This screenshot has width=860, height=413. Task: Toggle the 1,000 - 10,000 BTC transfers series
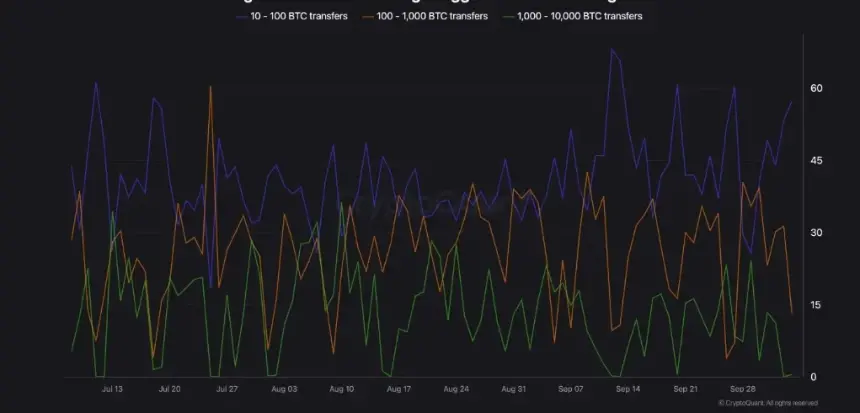coord(572,16)
